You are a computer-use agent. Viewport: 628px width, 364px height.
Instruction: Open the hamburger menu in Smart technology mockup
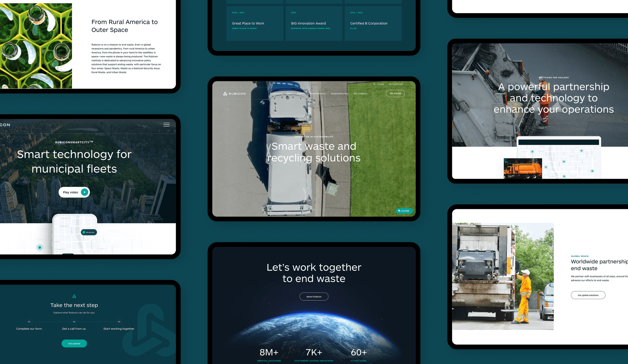(x=167, y=125)
